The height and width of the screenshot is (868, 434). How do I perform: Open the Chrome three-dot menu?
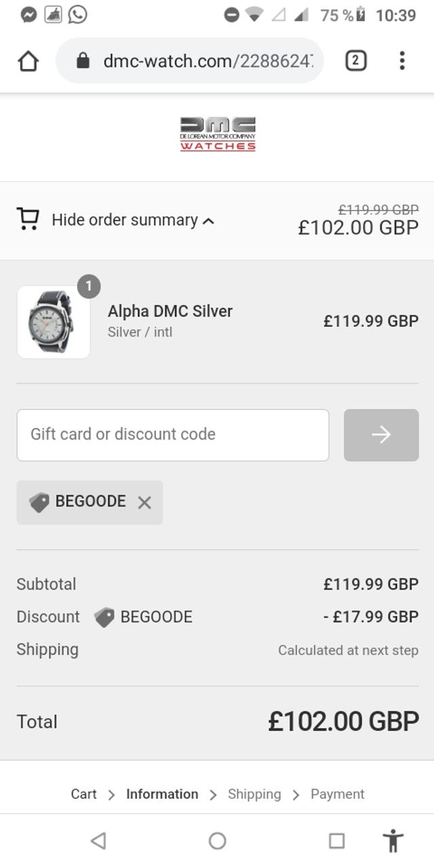point(402,61)
